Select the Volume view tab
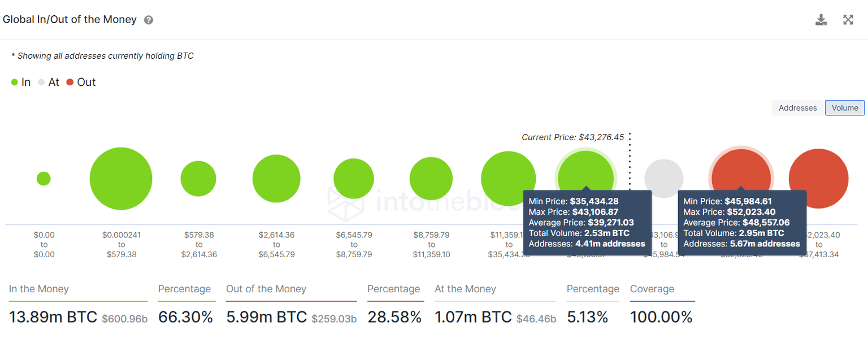This screenshot has height=351, width=868. coord(844,108)
